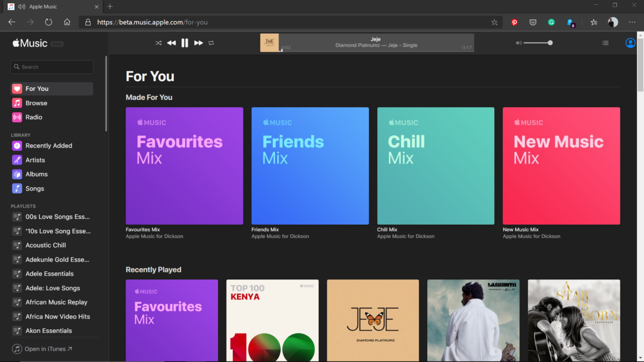The height and width of the screenshot is (362, 644).
Task: Select For You in the sidebar
Action: point(52,88)
